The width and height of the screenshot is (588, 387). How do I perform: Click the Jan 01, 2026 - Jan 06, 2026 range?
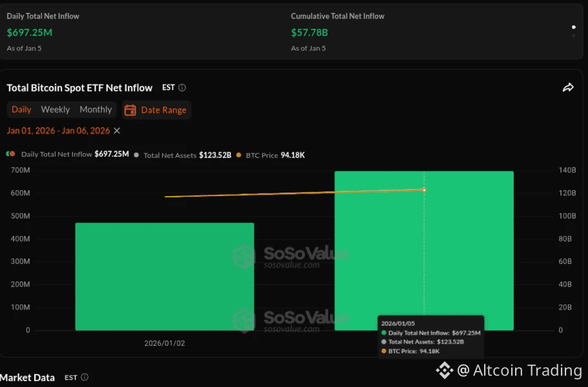click(x=58, y=131)
